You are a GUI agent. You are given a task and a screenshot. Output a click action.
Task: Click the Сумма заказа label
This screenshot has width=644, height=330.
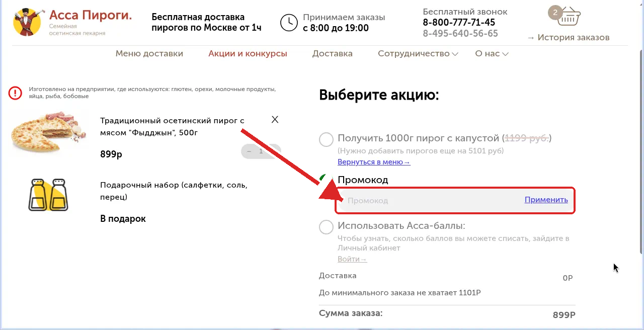pyautogui.click(x=351, y=313)
